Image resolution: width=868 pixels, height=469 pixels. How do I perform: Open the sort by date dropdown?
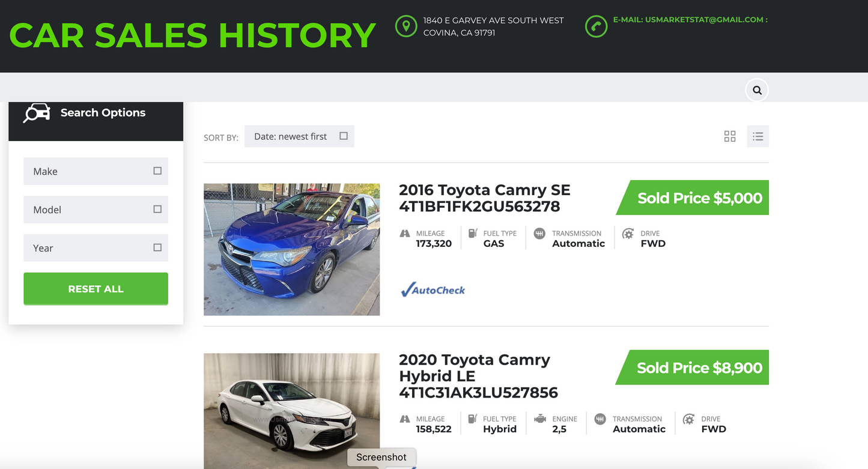(299, 136)
